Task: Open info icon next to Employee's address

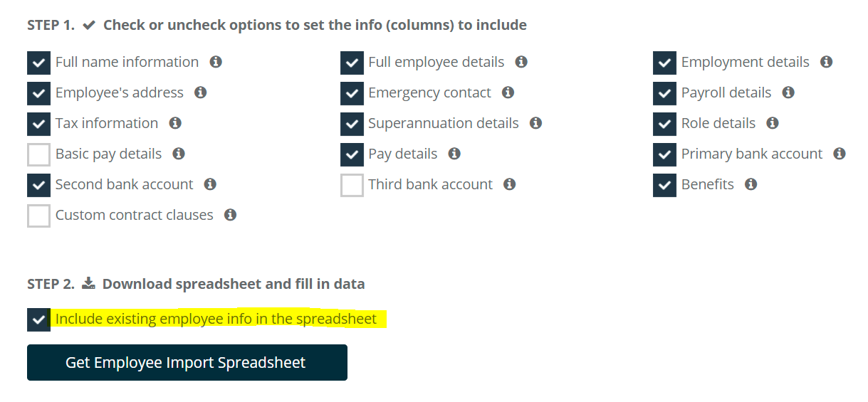Action: [x=201, y=92]
